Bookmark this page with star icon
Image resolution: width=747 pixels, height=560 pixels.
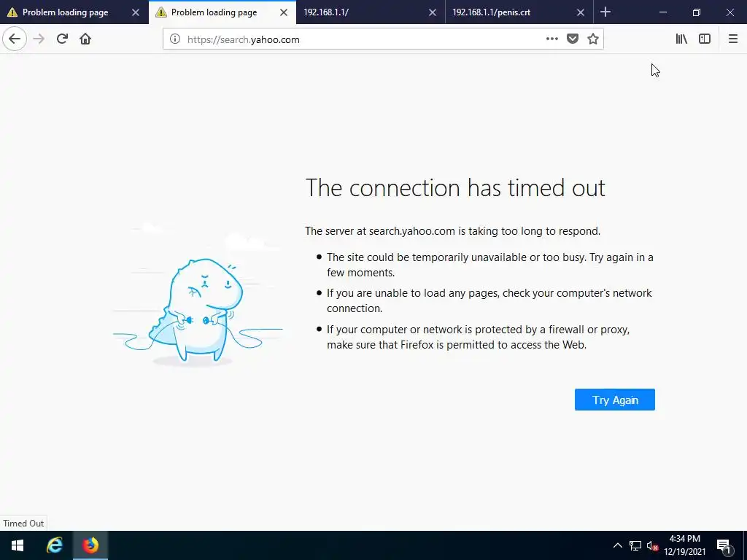click(x=592, y=39)
